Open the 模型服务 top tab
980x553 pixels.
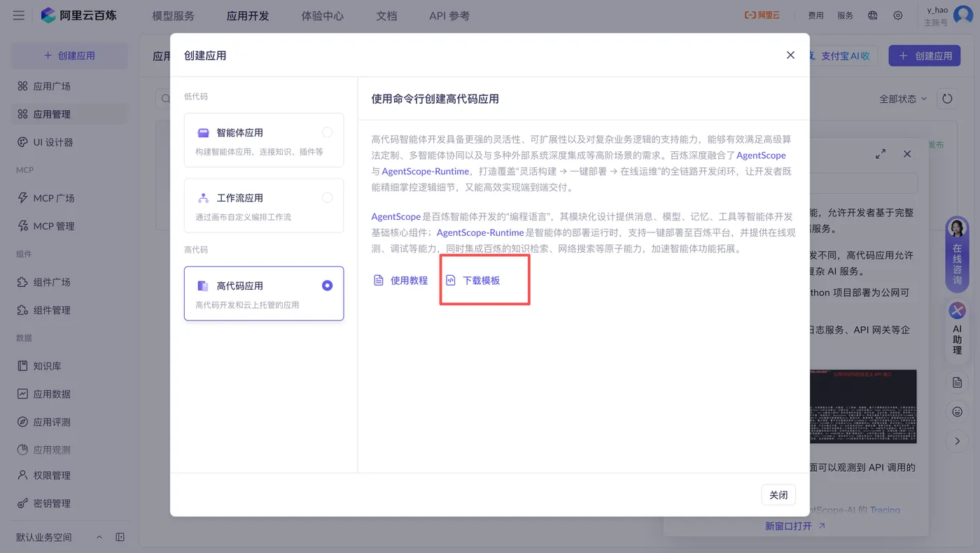tap(174, 15)
